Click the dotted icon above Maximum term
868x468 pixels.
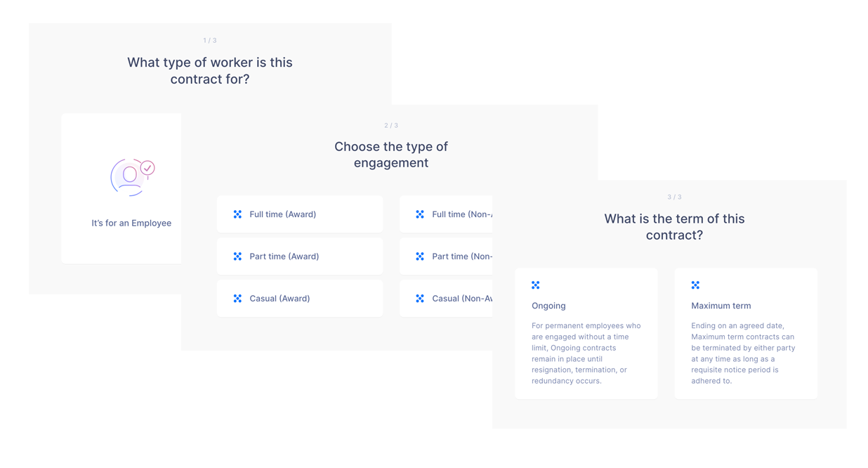695,285
